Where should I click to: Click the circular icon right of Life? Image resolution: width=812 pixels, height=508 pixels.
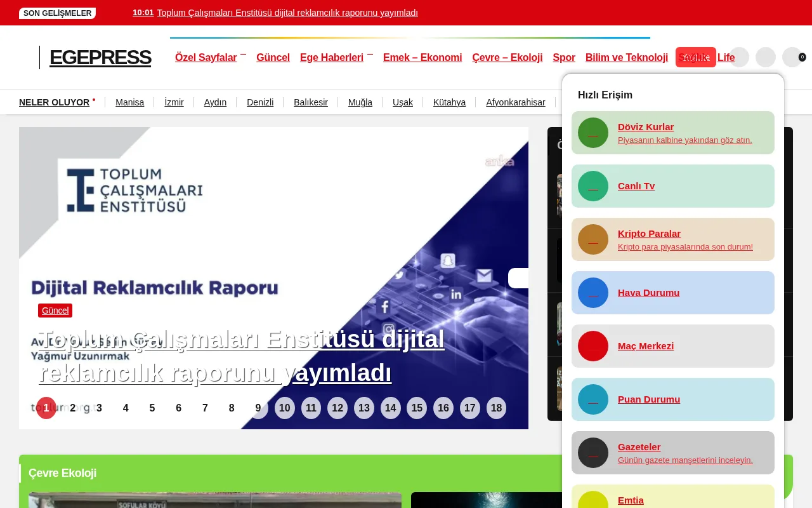click(739, 57)
